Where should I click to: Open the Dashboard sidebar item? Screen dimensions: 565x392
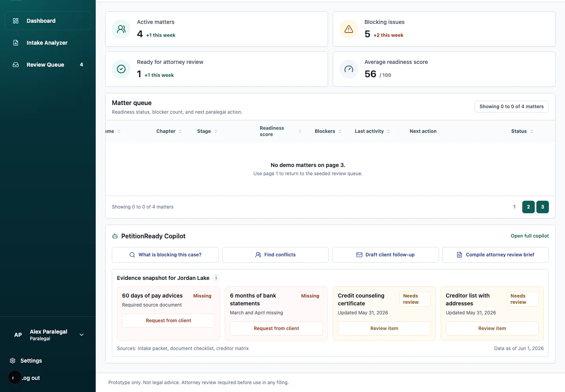[48, 21]
